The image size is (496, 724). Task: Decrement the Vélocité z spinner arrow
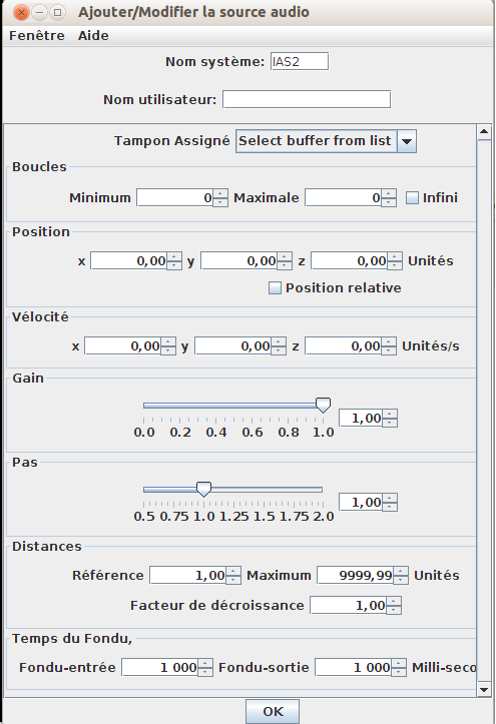pos(389,350)
